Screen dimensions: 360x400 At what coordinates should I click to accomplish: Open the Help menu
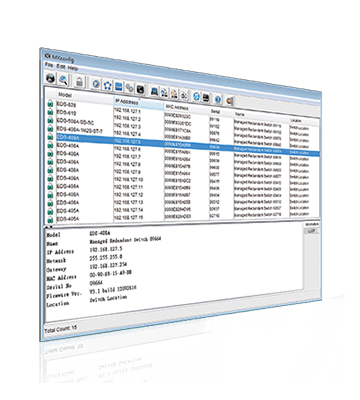pos(72,68)
